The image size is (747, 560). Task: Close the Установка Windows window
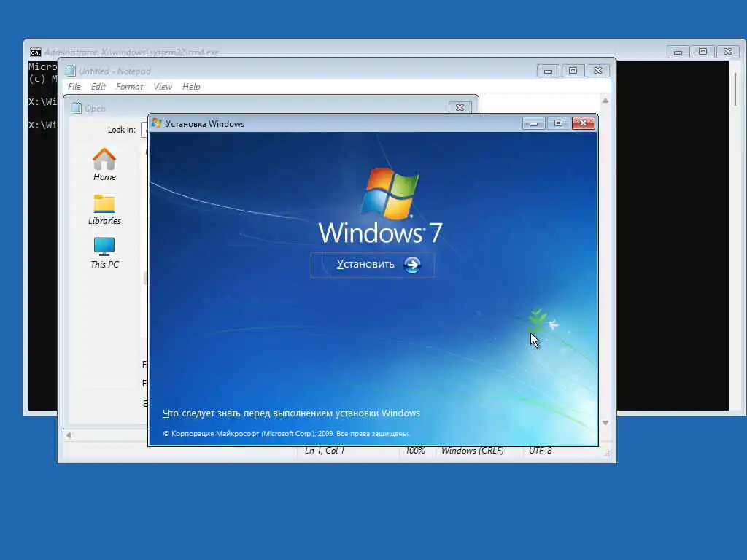pyautogui.click(x=583, y=124)
